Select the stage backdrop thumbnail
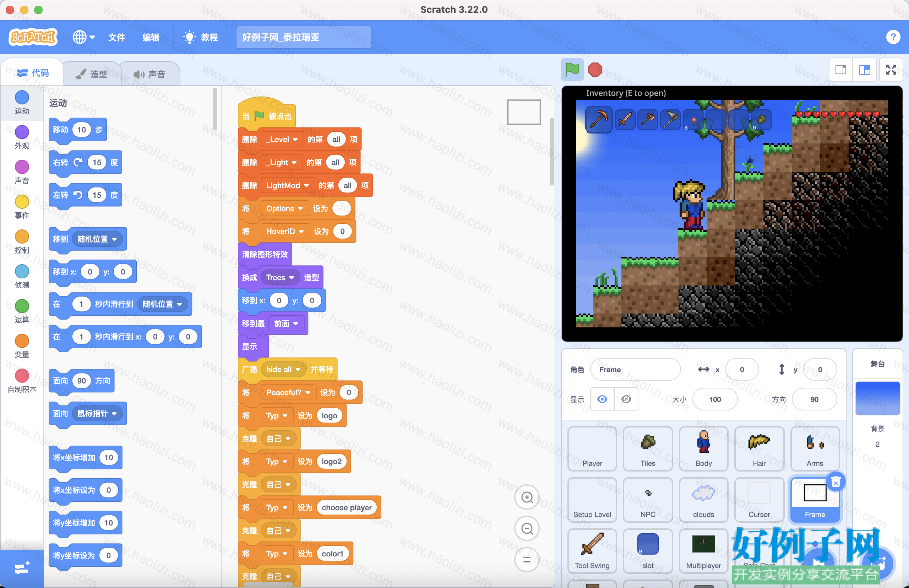 pyautogui.click(x=877, y=398)
